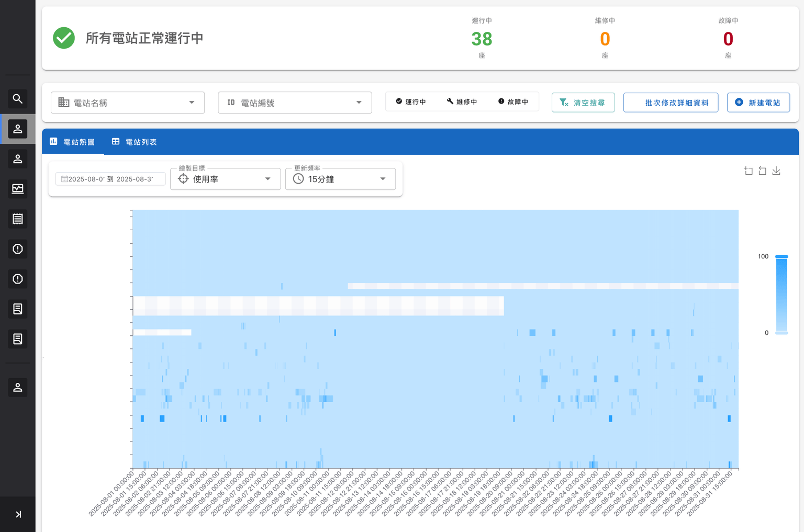The width and height of the screenshot is (804, 532).
Task: Toggle the 維修中 filter
Action: (x=462, y=101)
